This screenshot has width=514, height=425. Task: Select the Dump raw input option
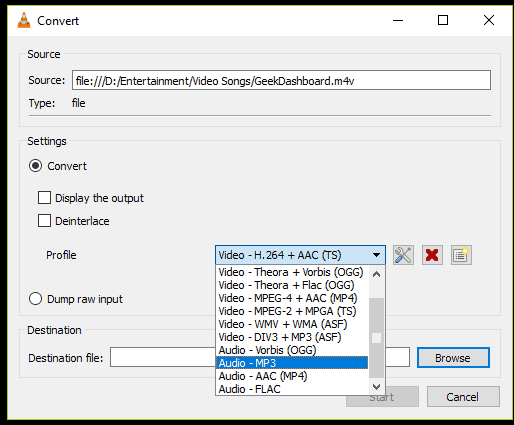35,299
